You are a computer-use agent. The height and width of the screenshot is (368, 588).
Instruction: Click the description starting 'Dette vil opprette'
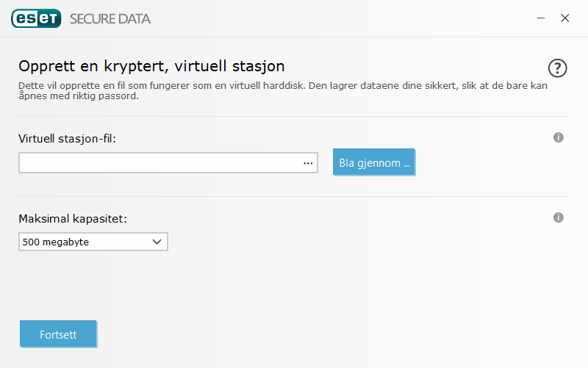[283, 90]
